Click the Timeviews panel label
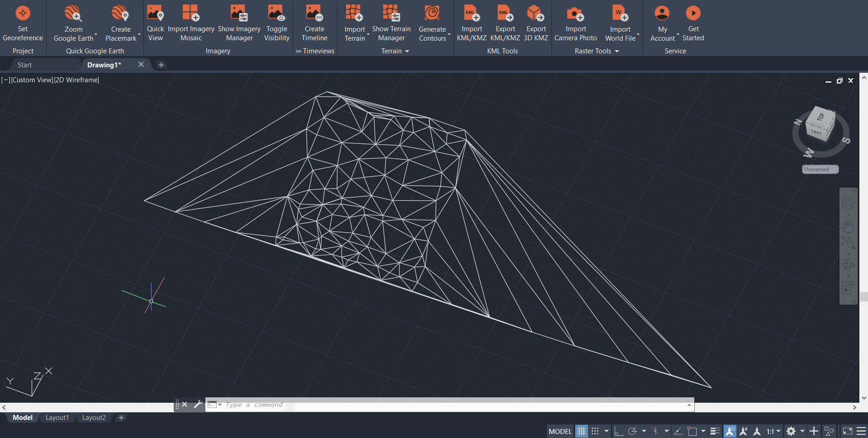Image resolution: width=868 pixels, height=438 pixels. tap(315, 51)
